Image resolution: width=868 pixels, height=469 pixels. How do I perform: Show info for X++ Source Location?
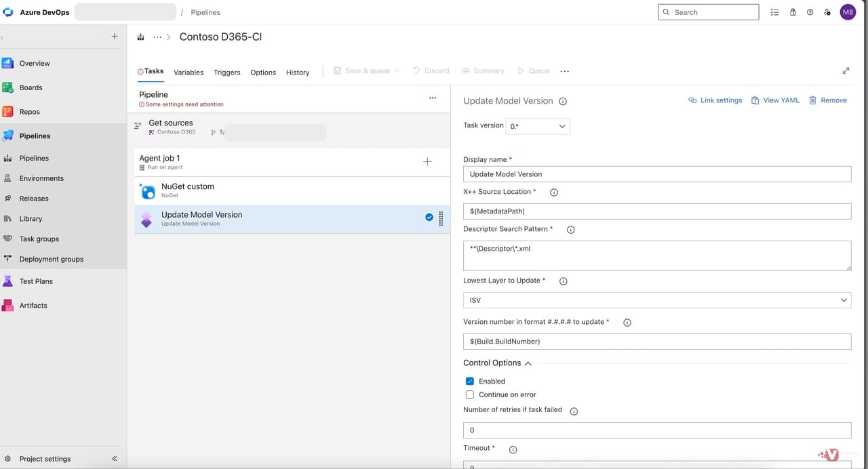click(x=554, y=192)
